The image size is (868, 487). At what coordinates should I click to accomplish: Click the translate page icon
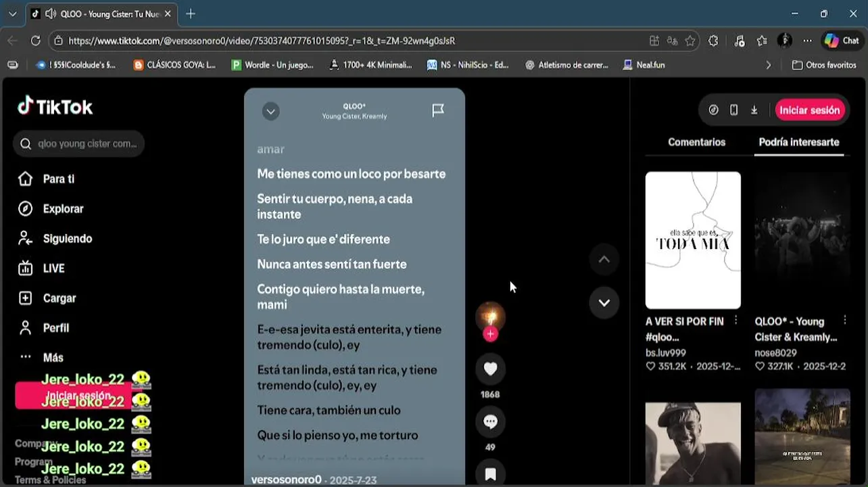tap(672, 41)
